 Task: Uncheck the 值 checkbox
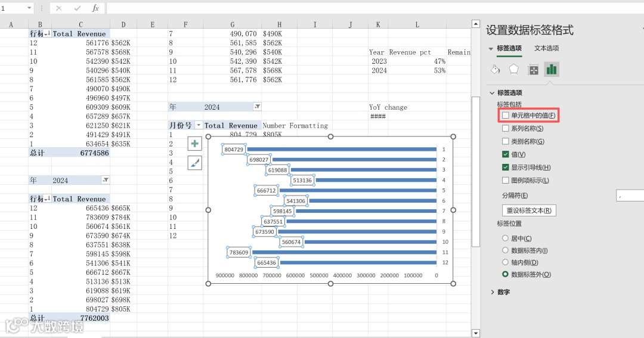(506, 154)
